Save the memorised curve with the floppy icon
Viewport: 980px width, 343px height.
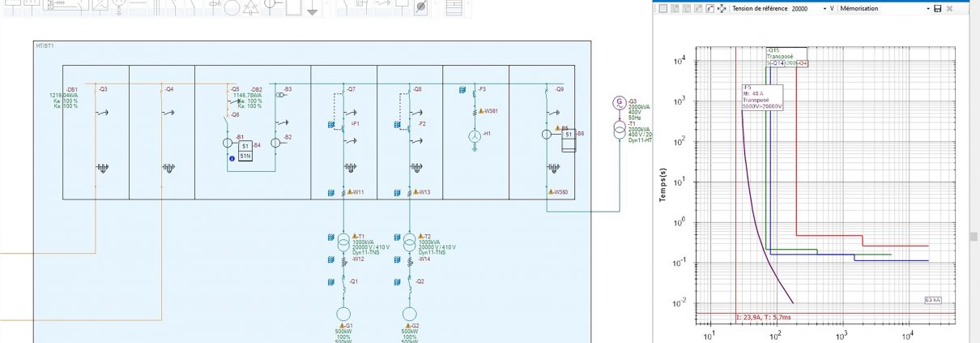pyautogui.click(x=938, y=8)
